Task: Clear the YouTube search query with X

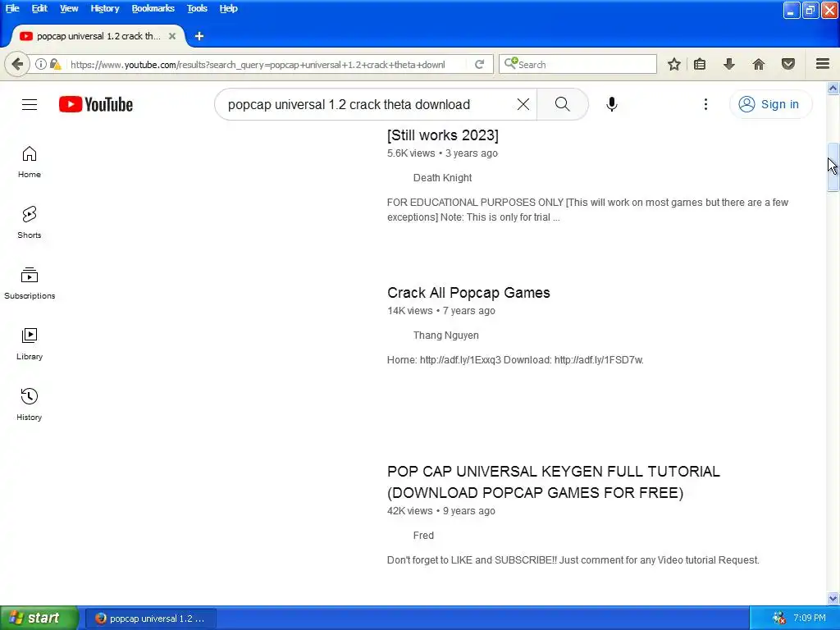Action: tap(523, 104)
